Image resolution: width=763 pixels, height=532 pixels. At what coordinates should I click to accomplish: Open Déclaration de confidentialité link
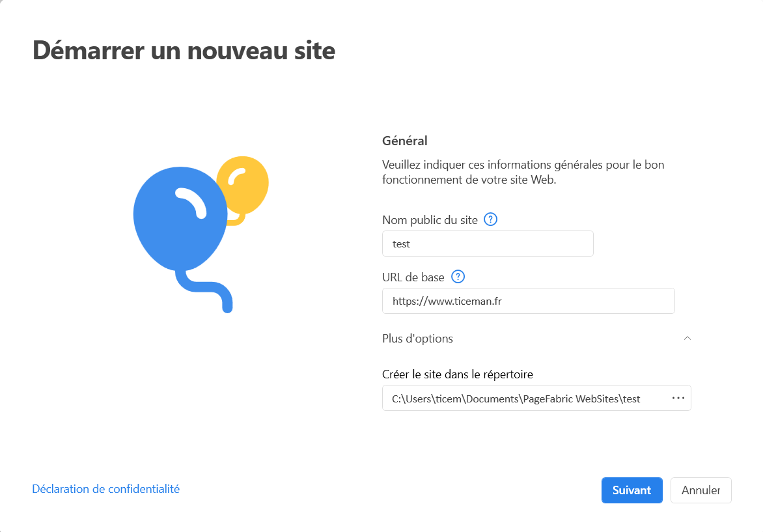(x=105, y=488)
